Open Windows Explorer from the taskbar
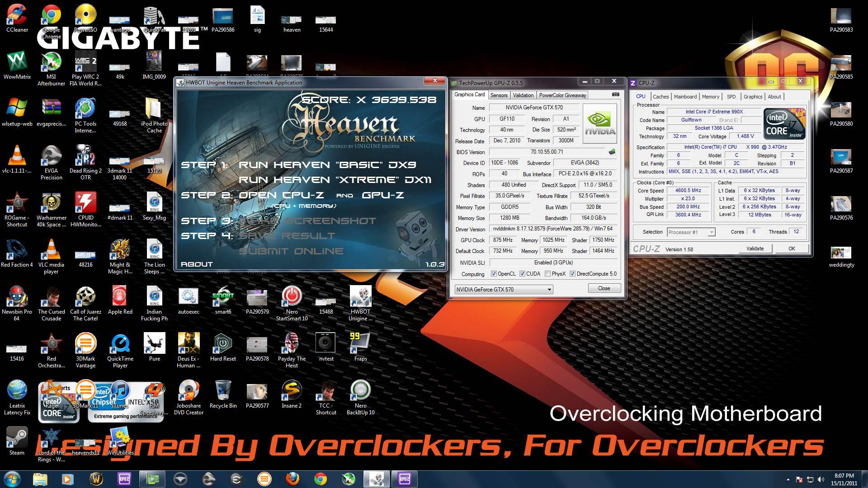 pyautogui.click(x=40, y=479)
